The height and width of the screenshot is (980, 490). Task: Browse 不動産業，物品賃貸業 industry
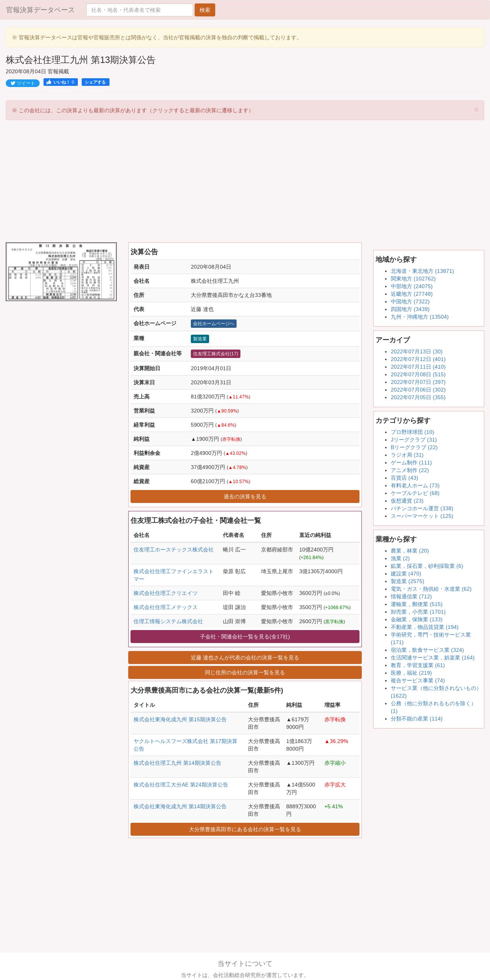424,627
